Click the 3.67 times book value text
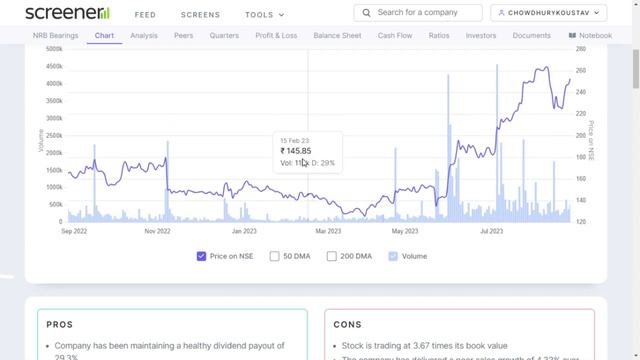Viewport: 640px width, 360px height. 424,346
